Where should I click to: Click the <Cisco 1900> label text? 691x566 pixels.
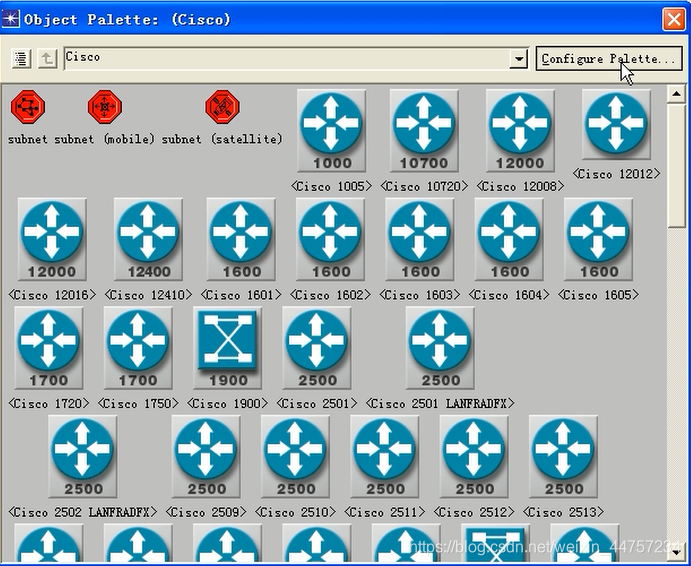point(227,403)
